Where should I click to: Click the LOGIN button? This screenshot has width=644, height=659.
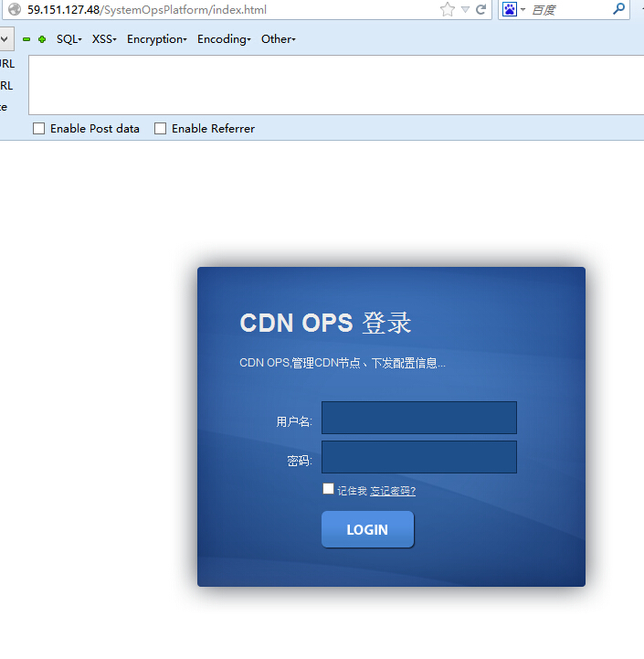tap(367, 529)
